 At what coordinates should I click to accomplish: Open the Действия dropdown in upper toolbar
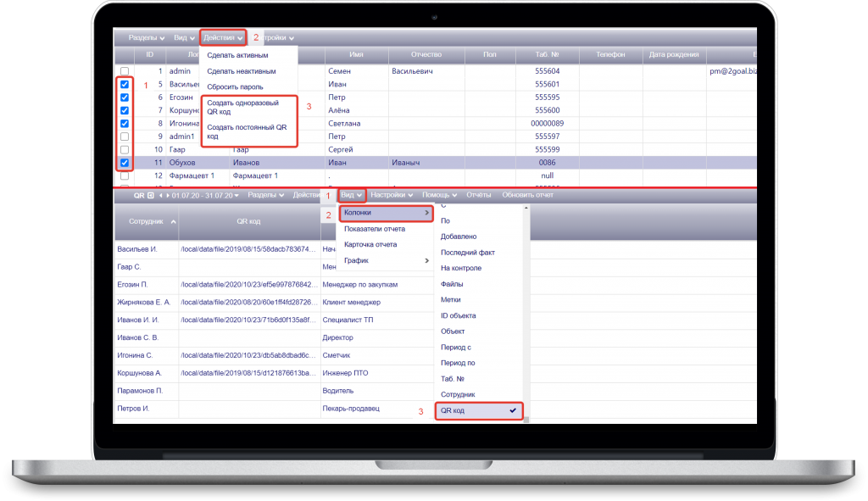point(223,37)
